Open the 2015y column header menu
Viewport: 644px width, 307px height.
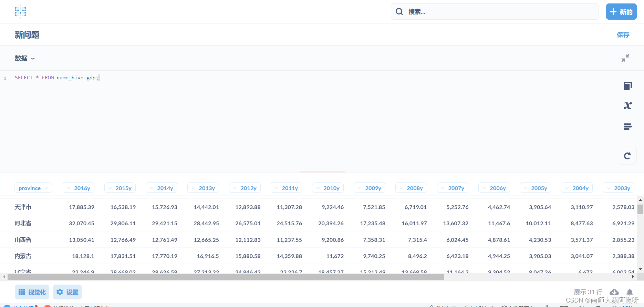click(120, 188)
